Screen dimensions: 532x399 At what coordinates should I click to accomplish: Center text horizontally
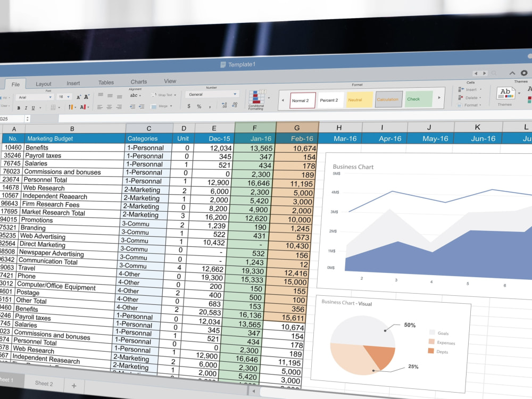pos(109,107)
